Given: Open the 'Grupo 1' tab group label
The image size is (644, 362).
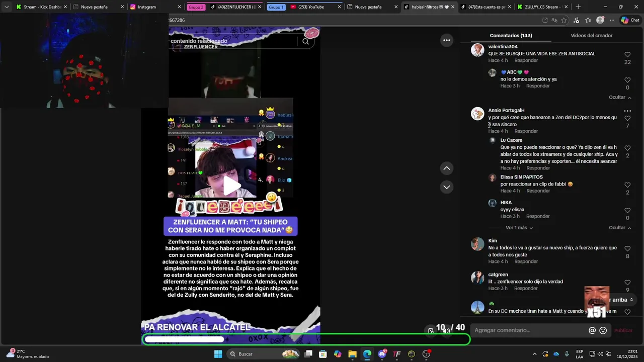Looking at the screenshot, I should click(276, 7).
